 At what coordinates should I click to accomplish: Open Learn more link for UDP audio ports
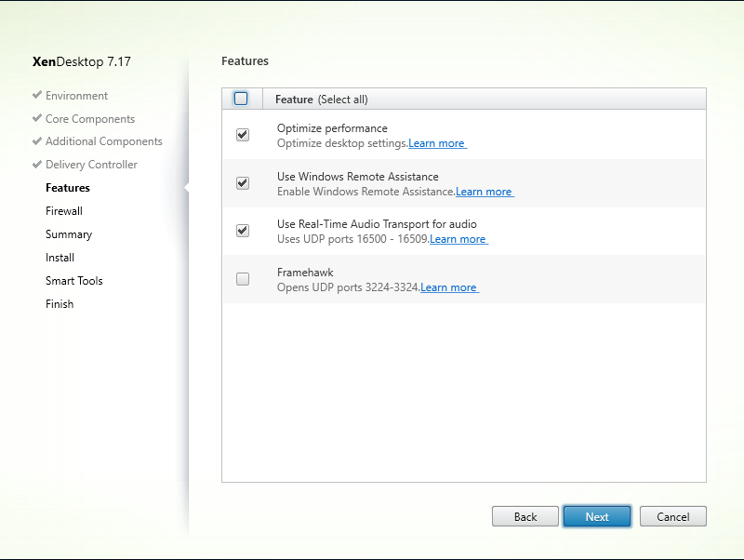[458, 239]
